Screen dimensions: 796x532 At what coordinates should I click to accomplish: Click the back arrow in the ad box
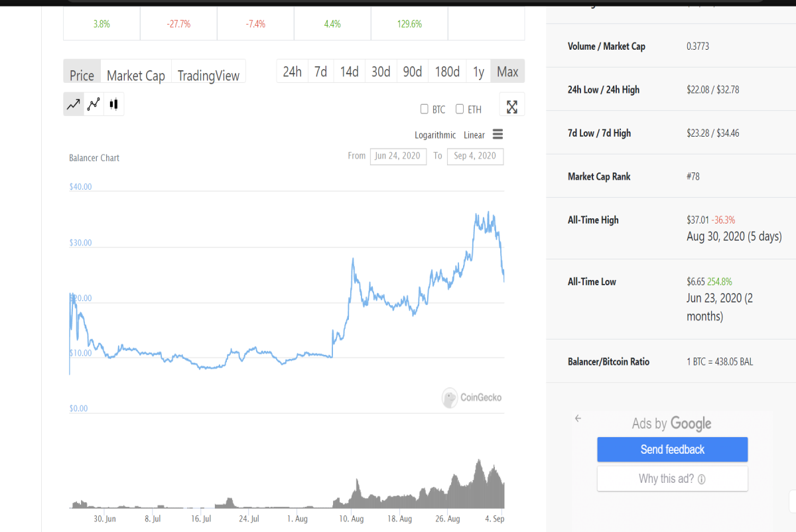tap(578, 419)
